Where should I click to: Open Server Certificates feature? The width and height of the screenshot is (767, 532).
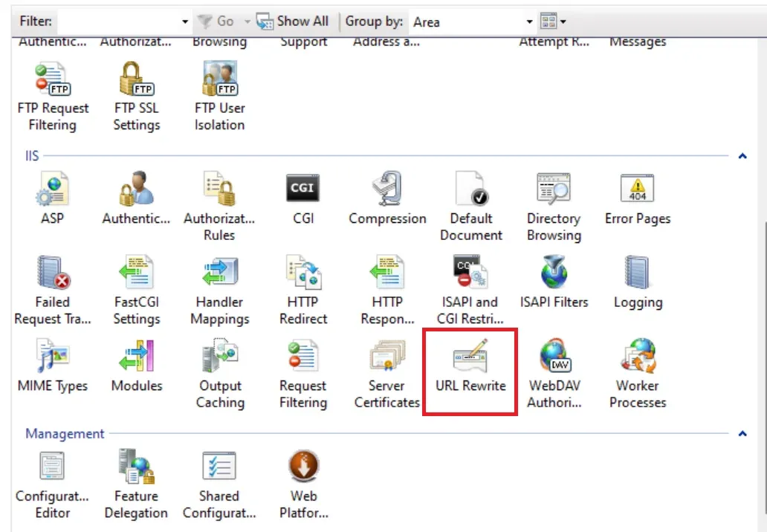[387, 374]
